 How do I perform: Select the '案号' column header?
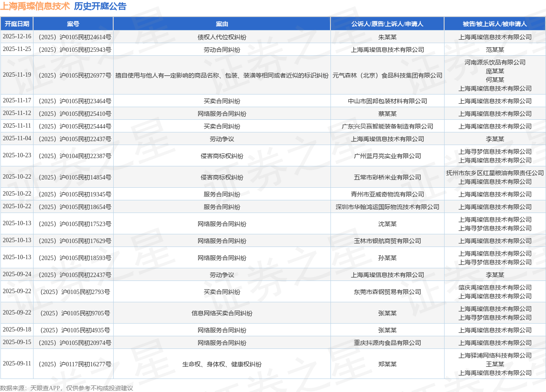(x=73, y=24)
